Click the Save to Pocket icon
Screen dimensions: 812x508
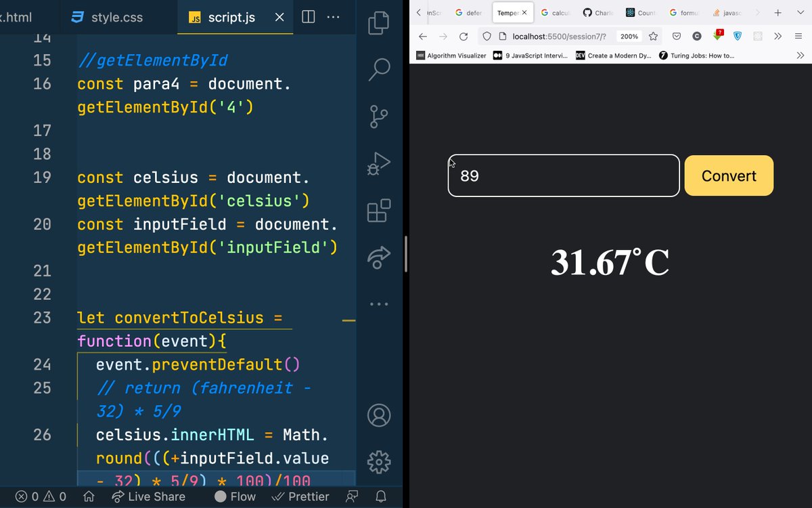(x=677, y=36)
